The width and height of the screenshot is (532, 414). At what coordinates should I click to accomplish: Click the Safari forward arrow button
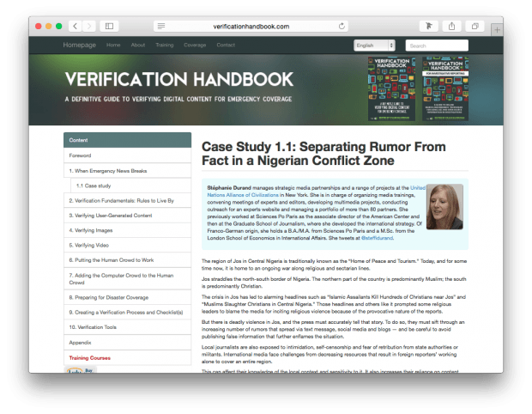pos(89,27)
